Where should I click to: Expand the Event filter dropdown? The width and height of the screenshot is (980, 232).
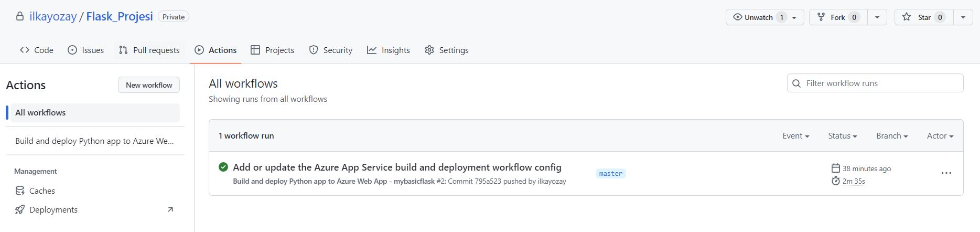795,136
